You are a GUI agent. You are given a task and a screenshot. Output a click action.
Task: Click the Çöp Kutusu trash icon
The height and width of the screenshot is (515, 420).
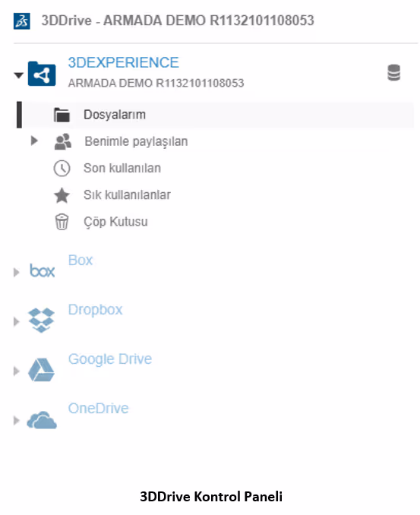62,222
